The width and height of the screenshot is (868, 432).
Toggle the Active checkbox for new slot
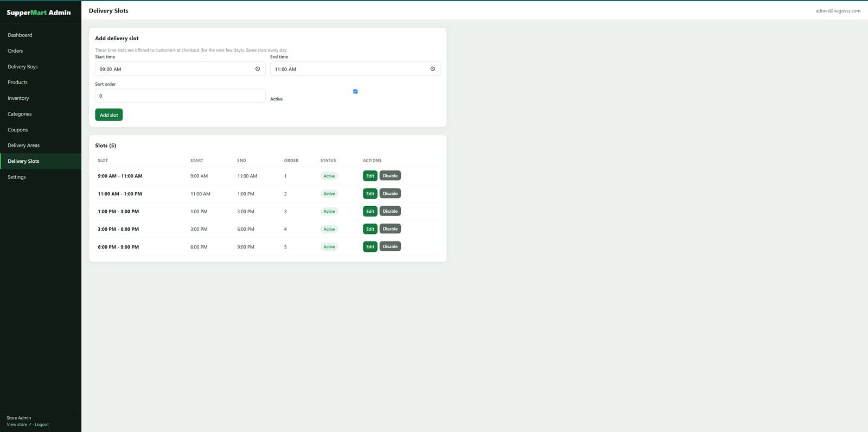355,92
